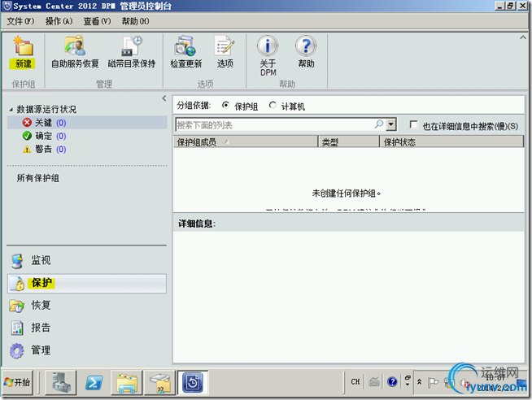This screenshot has width=532, height=400.
Task: Sort by the 保护状态 column header
Action: (x=451, y=141)
